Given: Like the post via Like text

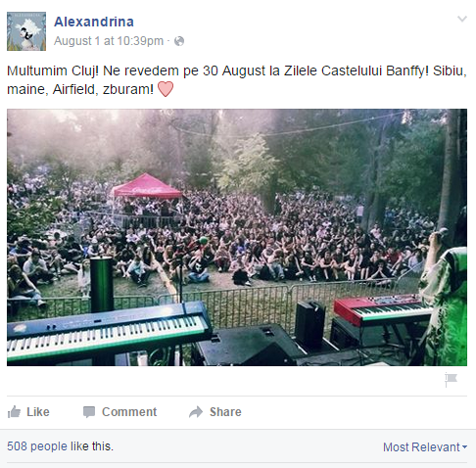Looking at the screenshot, I should coord(38,412).
